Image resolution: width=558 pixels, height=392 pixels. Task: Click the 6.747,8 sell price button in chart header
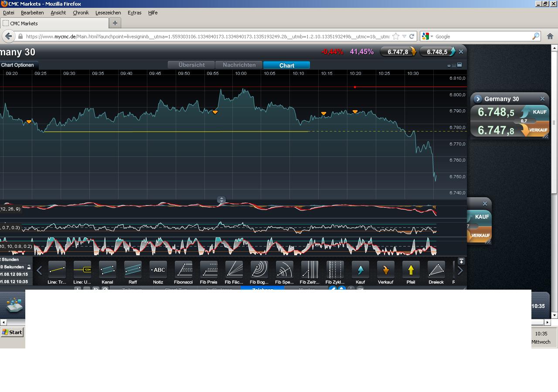(398, 52)
